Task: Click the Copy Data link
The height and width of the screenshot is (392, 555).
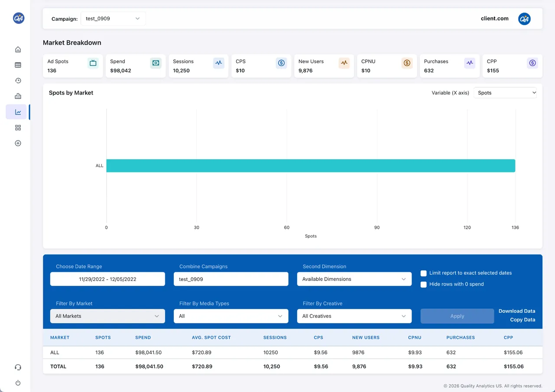Action: (522, 320)
